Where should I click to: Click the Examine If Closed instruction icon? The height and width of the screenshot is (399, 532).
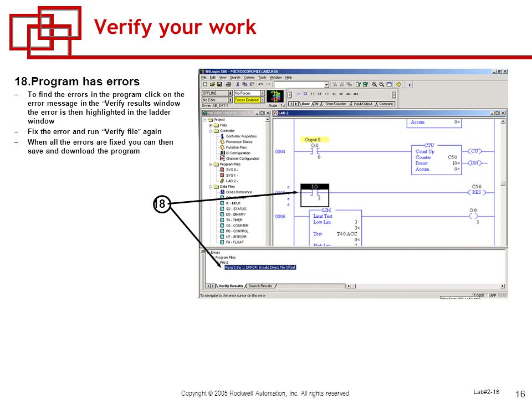point(313,94)
